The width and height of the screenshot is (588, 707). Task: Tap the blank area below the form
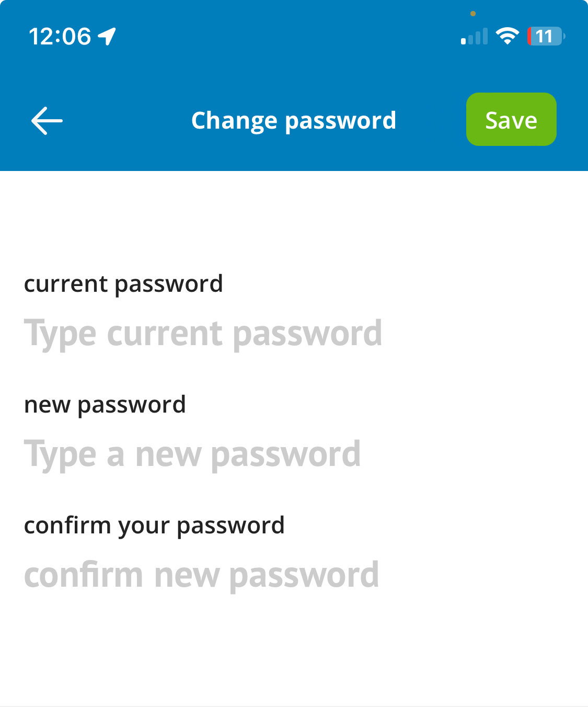click(x=294, y=654)
